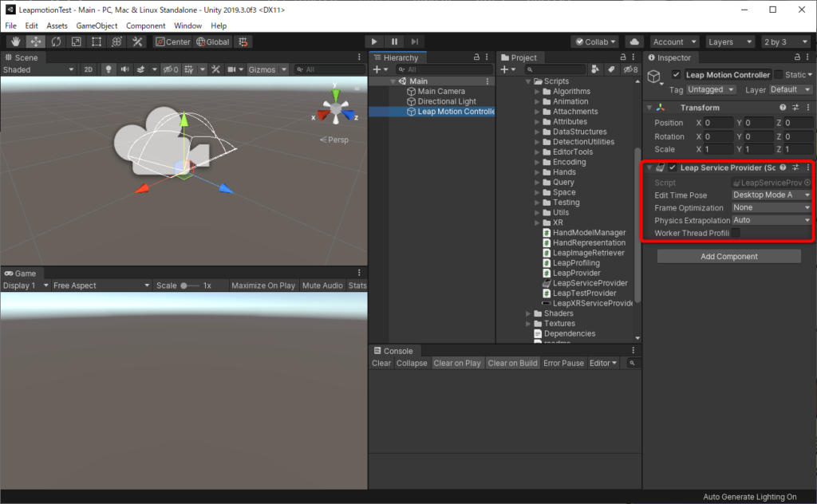Open the Account dropdown
The image size is (817, 504).
point(674,41)
